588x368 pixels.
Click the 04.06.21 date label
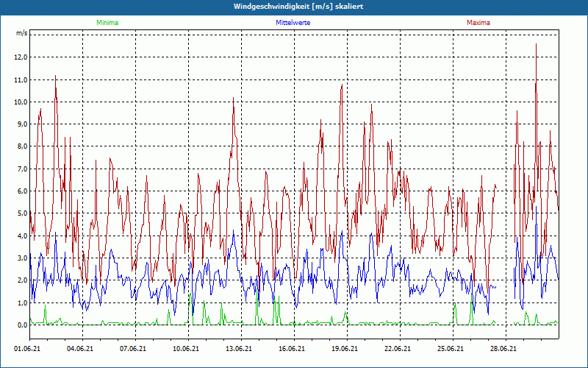coord(80,349)
